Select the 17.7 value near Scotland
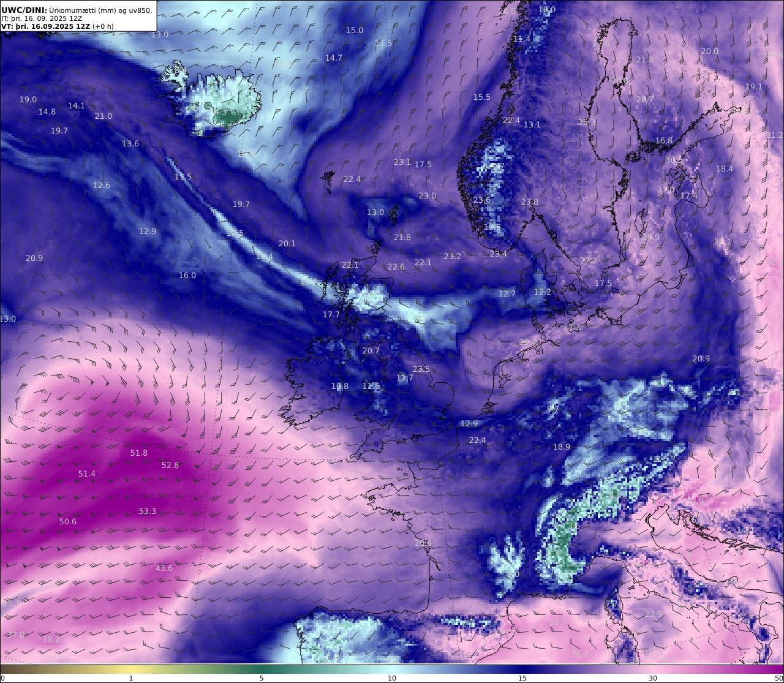The height and width of the screenshot is (683, 784). (x=331, y=314)
